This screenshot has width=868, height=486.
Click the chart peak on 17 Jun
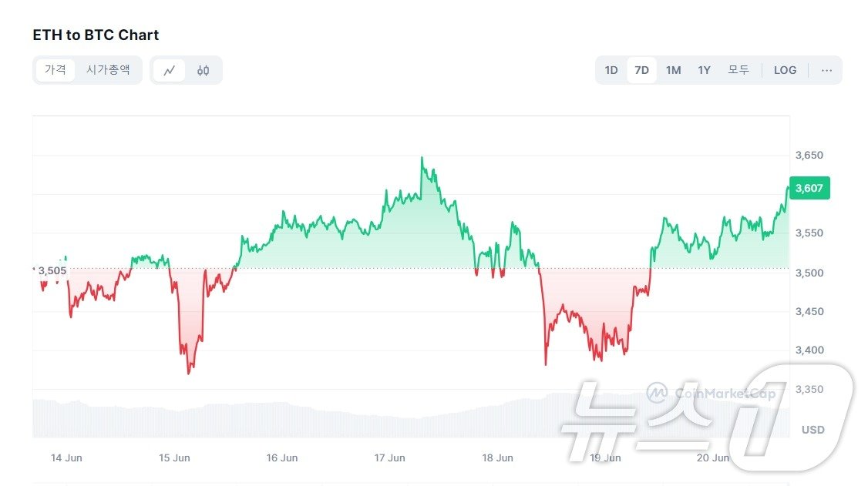click(422, 156)
